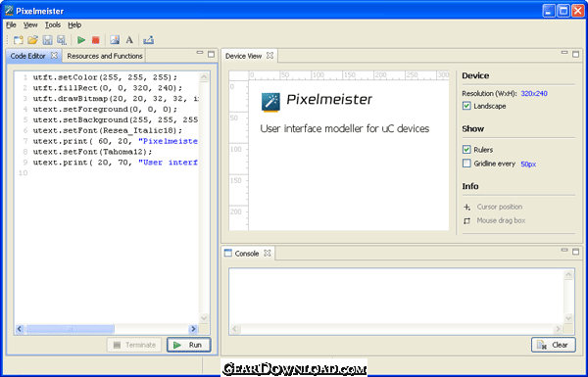Image resolution: width=588 pixels, height=377 pixels.
Task: Click the image import toolbar icon
Action: [115, 40]
